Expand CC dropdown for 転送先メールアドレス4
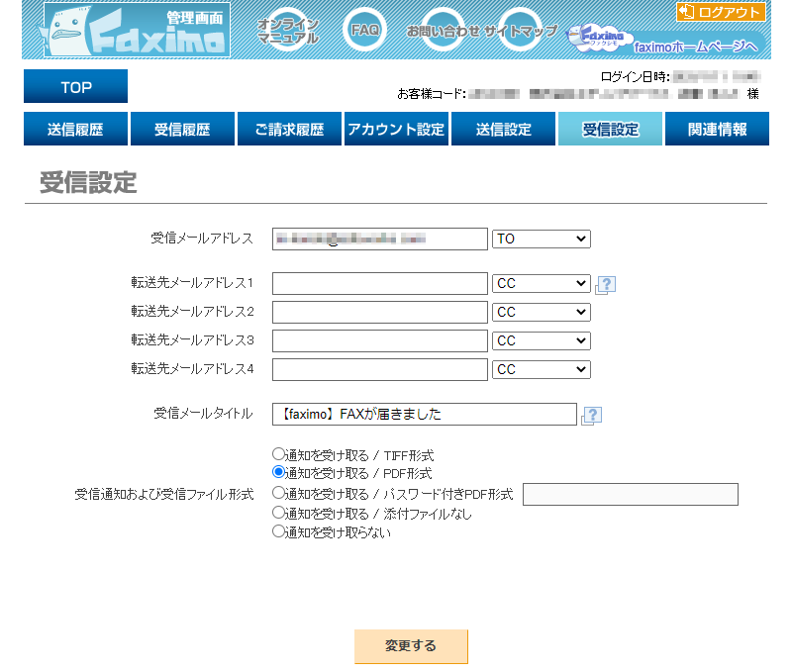This screenshot has width=792, height=672. point(541,369)
